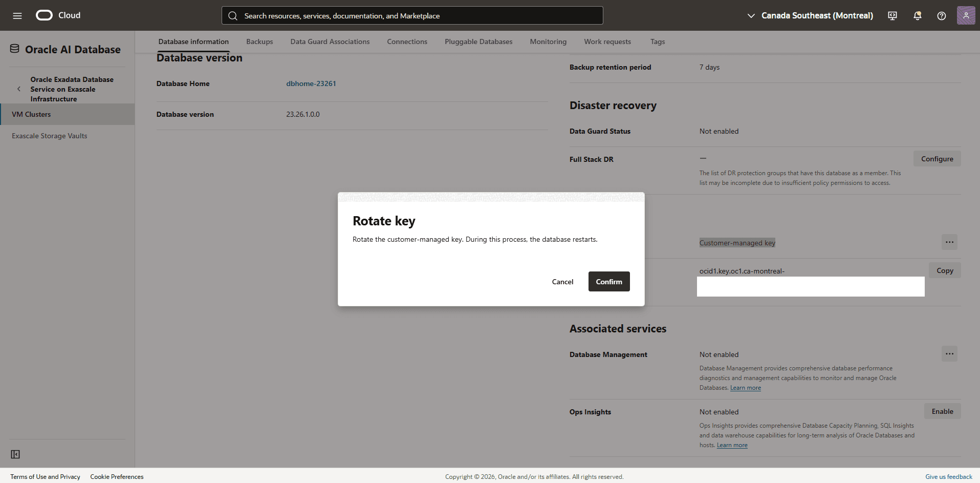Click Give us feedback link
This screenshot has height=483, width=980.
click(948, 477)
